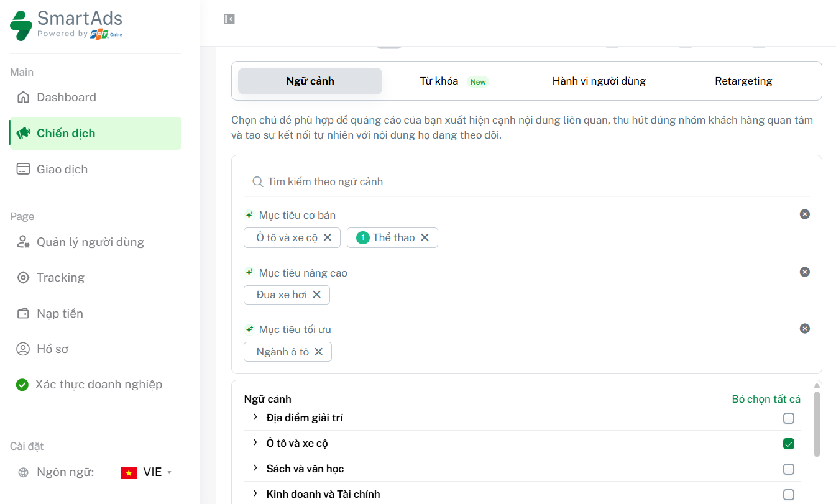
Task: Delete the 'Đua xe hơi' tag
Action: [316, 295]
